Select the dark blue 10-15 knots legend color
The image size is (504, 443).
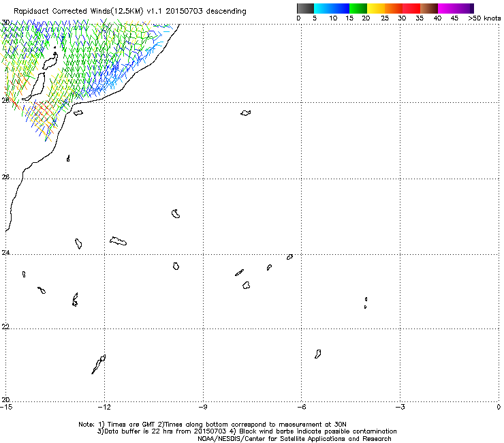341,8
